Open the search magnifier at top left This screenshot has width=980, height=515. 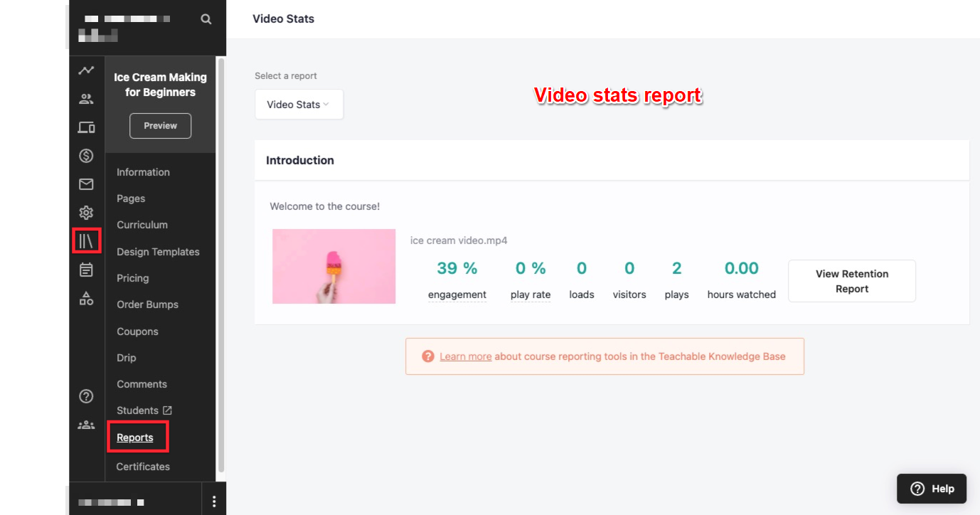[206, 18]
